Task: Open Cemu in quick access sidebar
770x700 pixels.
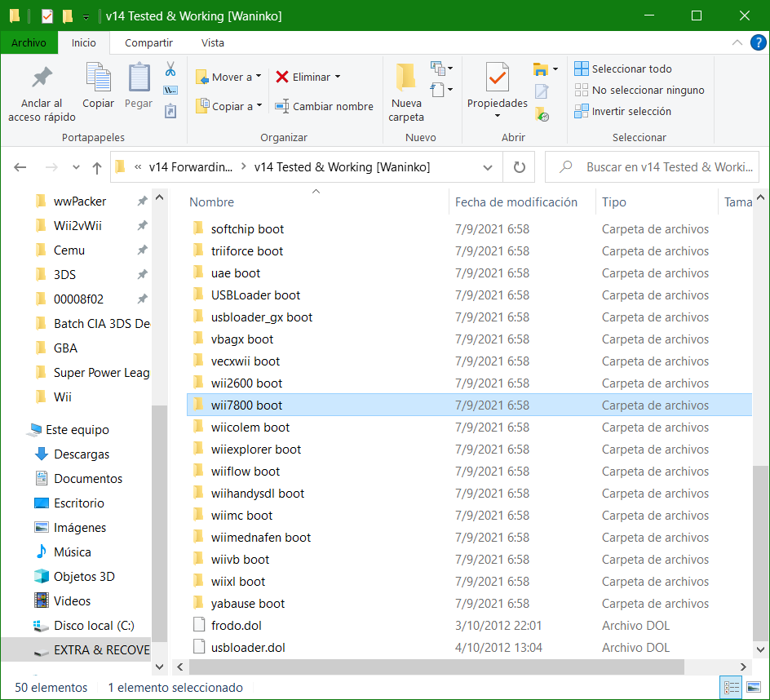Action: [x=69, y=250]
